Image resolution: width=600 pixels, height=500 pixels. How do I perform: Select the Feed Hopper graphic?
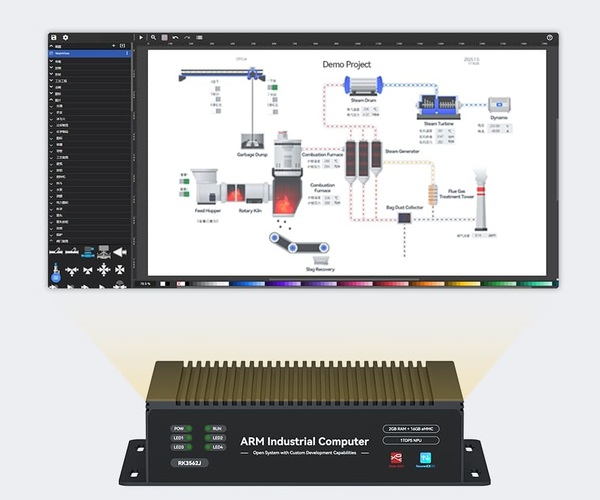[205, 186]
